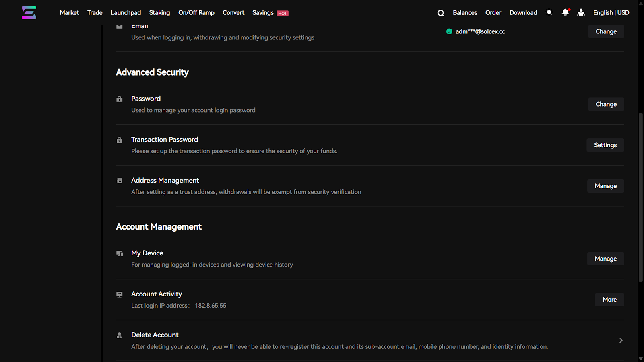Screen dimensions: 644x362
Task: Click the Address Management book icon
Action: click(x=120, y=181)
